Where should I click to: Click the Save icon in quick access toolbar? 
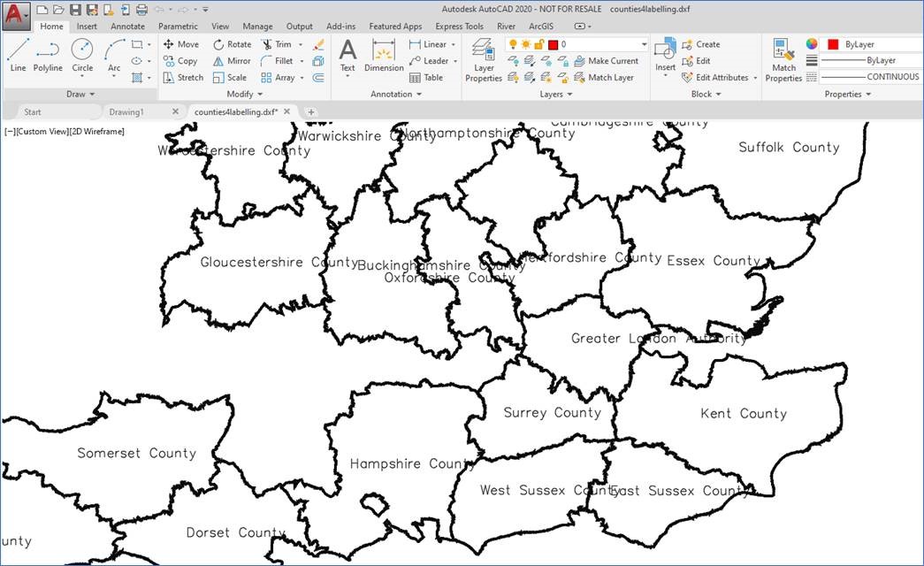click(75, 10)
